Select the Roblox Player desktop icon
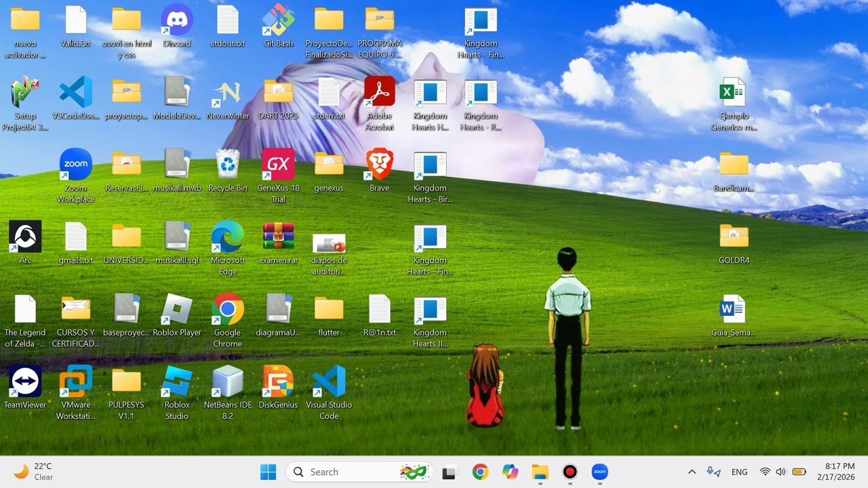 [177, 315]
